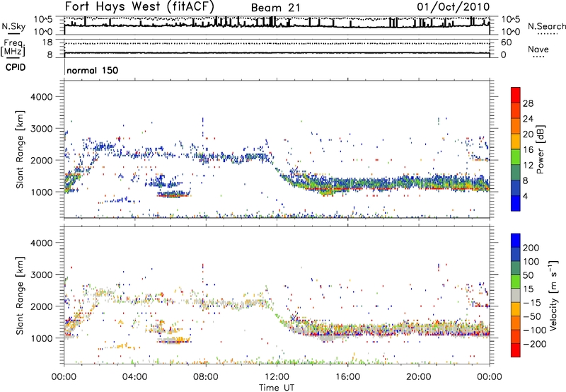The image size is (566, 392).
Task: Click the 'Fort Hays West (fitACF)' title
Action: coord(139,6)
